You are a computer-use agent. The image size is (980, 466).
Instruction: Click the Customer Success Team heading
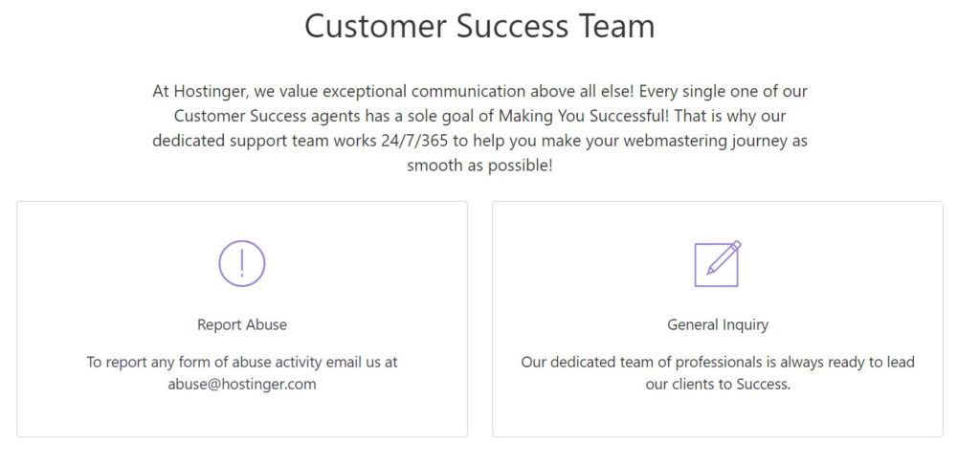[x=479, y=26]
